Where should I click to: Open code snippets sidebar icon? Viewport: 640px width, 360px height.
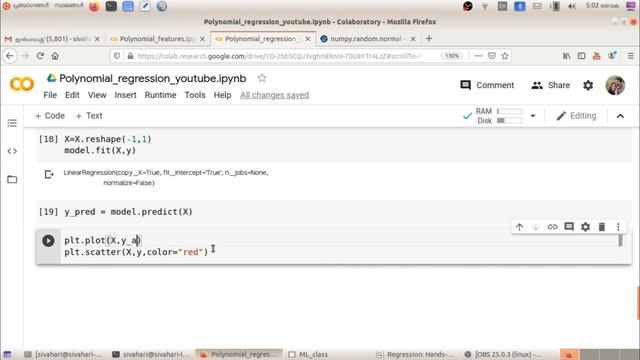pos(12,151)
